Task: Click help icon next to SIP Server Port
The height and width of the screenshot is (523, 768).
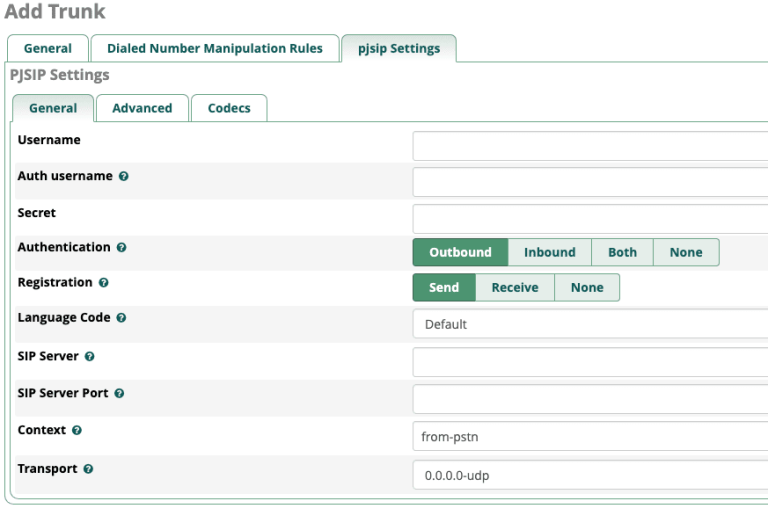Action: pyautogui.click(x=119, y=394)
